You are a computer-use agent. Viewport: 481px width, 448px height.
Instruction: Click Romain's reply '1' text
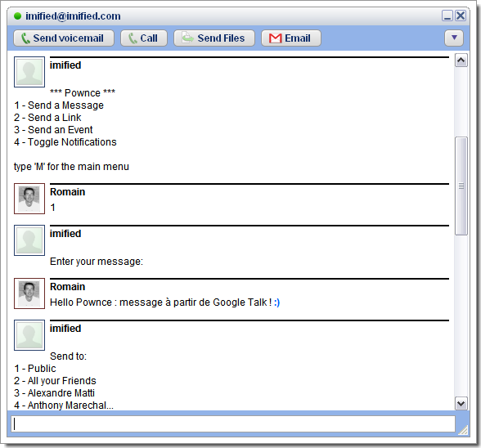(52, 208)
